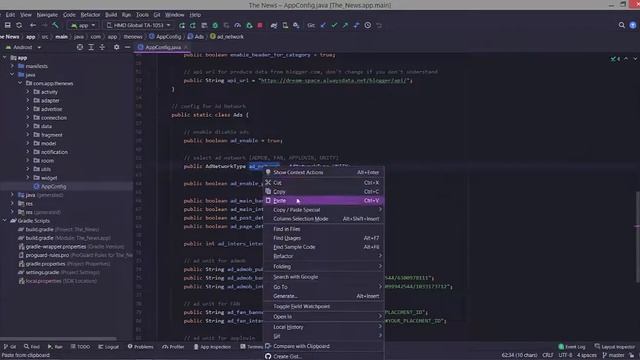
Task: Open the Profiler tool window
Action: click(x=173, y=347)
